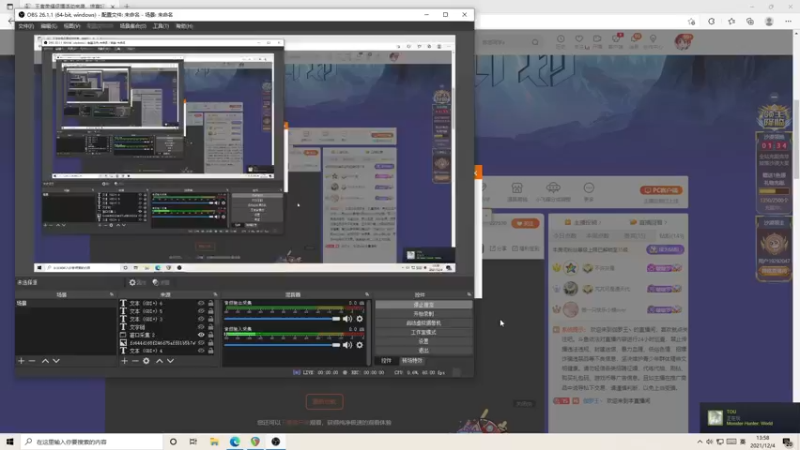Open the user avatar on webpage header
The height and width of the screenshot is (450, 800).
click(683, 42)
